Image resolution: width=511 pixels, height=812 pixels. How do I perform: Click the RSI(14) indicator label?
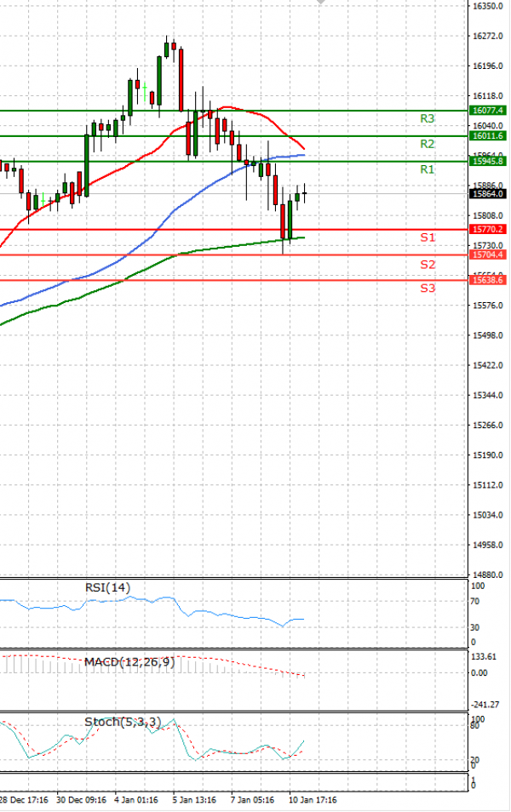[108, 587]
